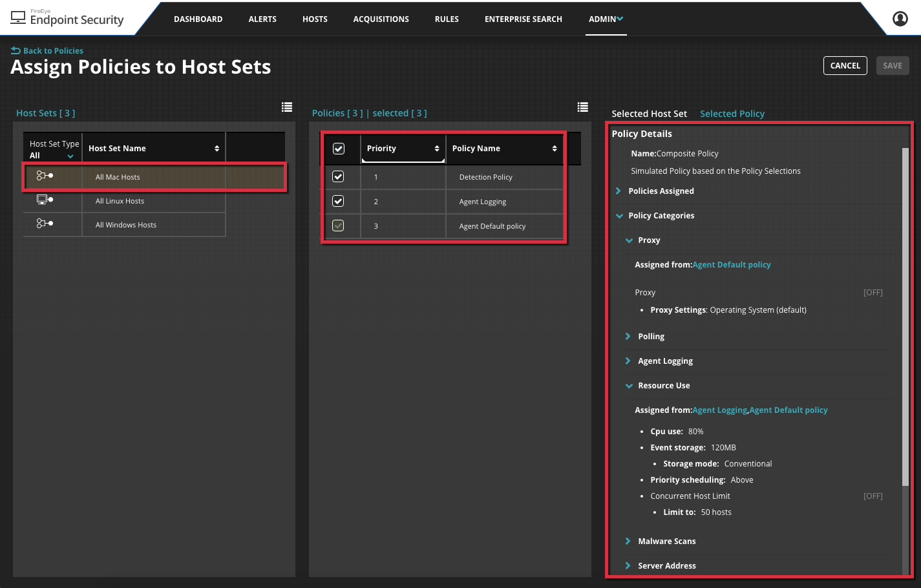Toggle the Agent Default policy checkbox
The height and width of the screenshot is (588, 921).
pos(338,226)
